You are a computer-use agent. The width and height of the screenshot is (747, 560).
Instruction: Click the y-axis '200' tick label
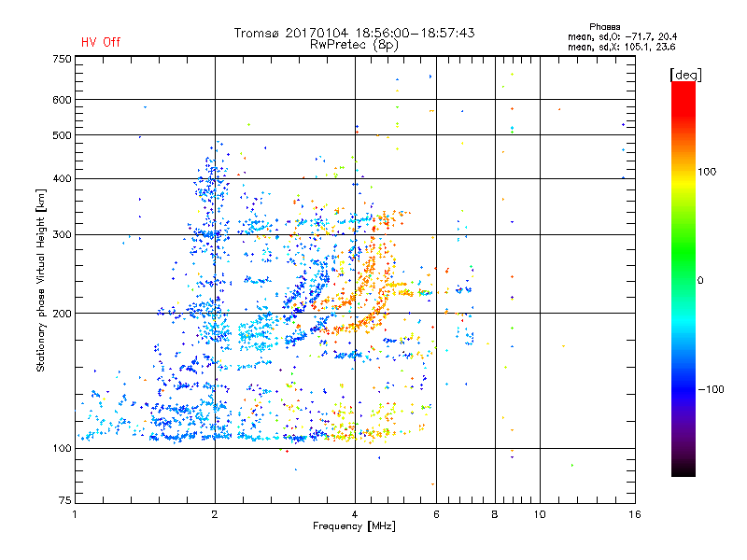point(62,314)
